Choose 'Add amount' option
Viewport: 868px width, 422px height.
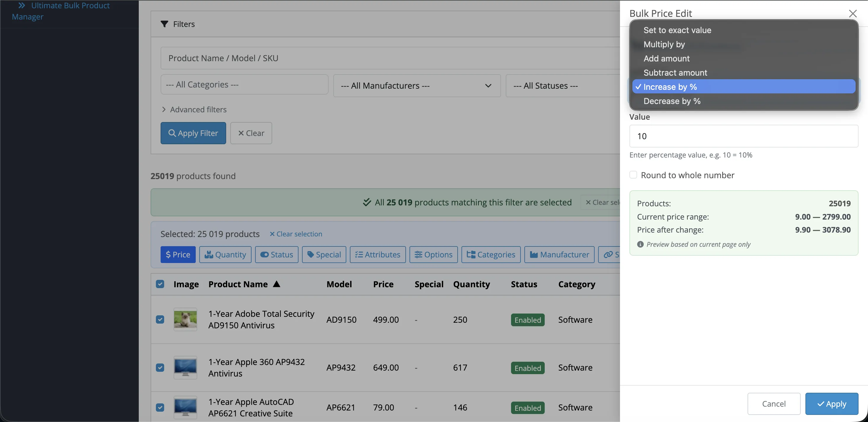744,58
